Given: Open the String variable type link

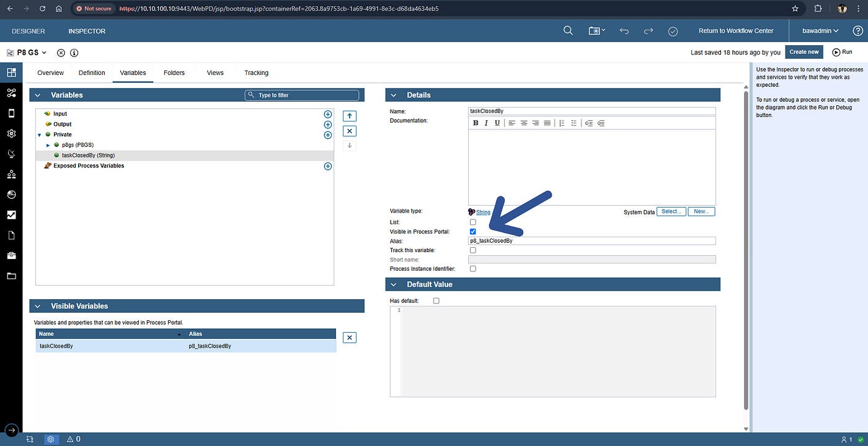Looking at the screenshot, I should (483, 212).
